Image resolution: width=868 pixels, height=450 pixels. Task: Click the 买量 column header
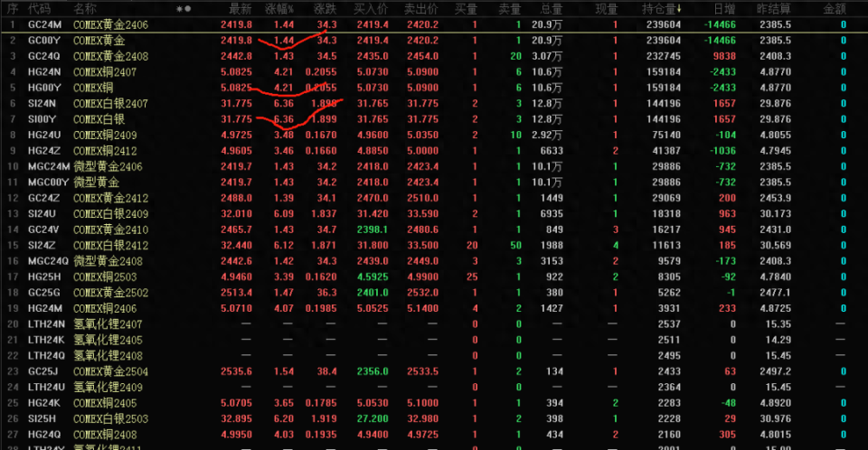(466, 9)
